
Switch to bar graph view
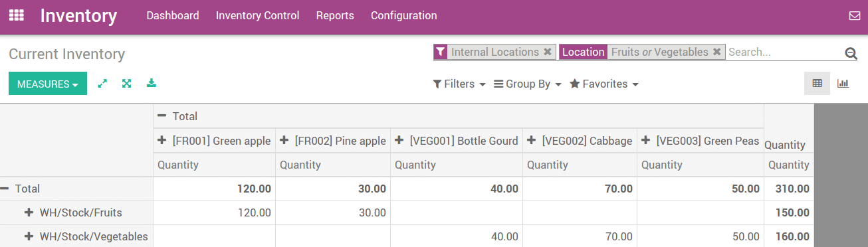click(x=843, y=84)
